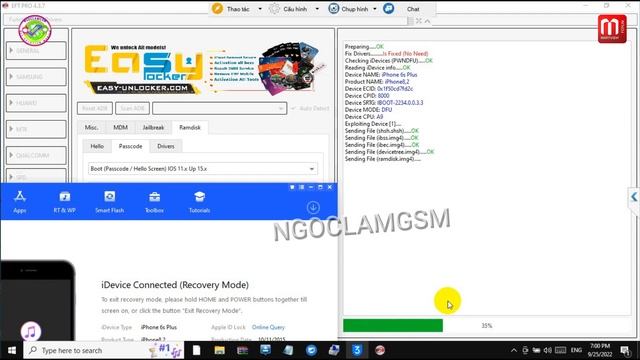Click the Reset ADB button
The image size is (640, 360).
95,109
